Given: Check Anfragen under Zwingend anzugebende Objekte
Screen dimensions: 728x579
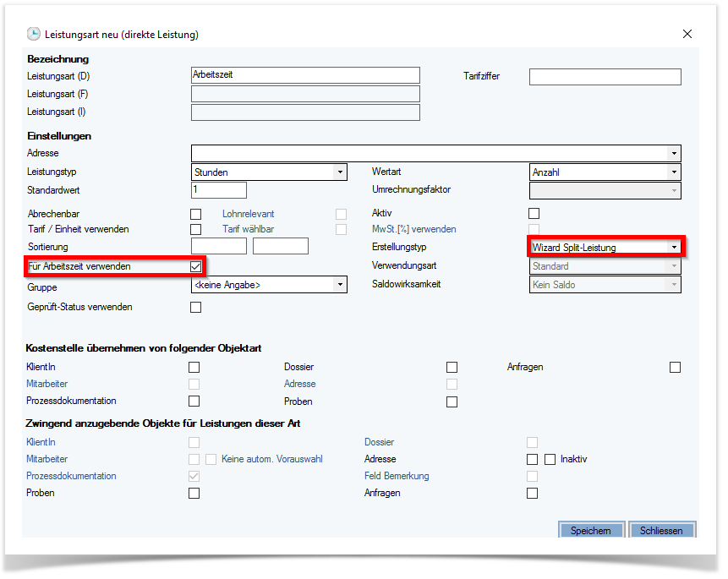Looking at the screenshot, I should [x=532, y=493].
